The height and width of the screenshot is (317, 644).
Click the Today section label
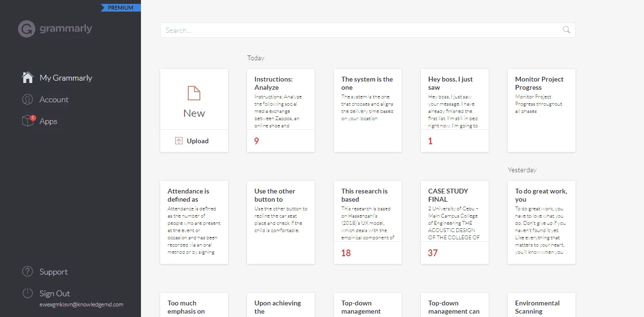coord(256,58)
